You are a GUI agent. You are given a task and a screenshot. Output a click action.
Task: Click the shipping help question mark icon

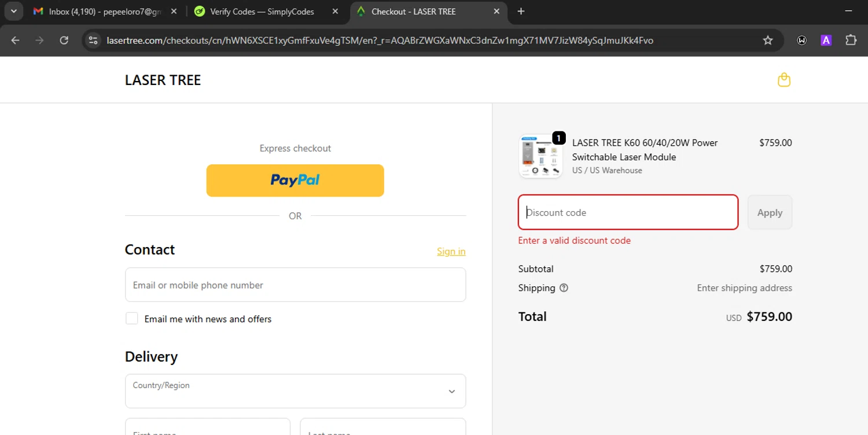pos(564,288)
